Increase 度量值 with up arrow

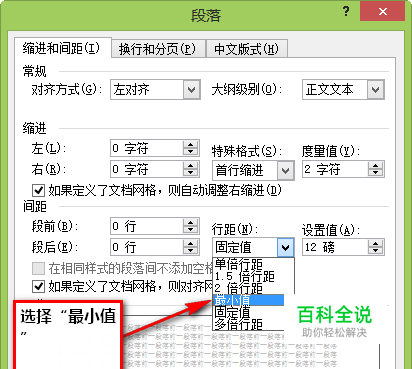click(376, 166)
